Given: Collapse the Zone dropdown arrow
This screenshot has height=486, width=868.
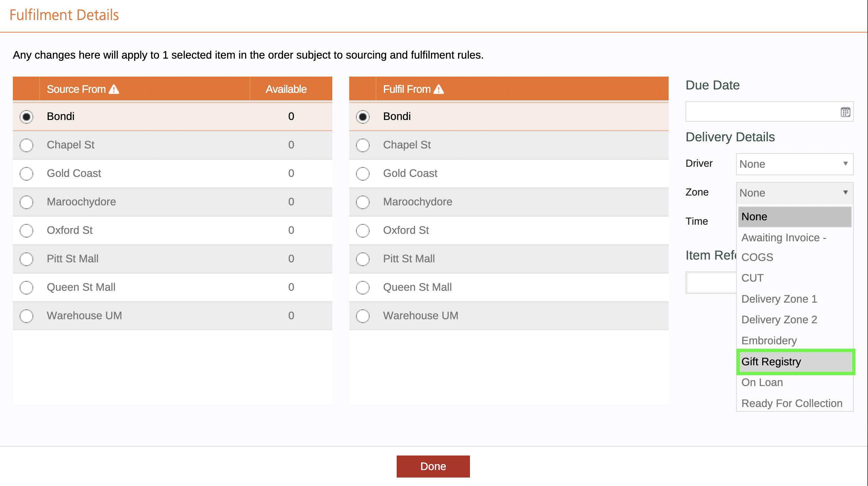Looking at the screenshot, I should pyautogui.click(x=846, y=193).
